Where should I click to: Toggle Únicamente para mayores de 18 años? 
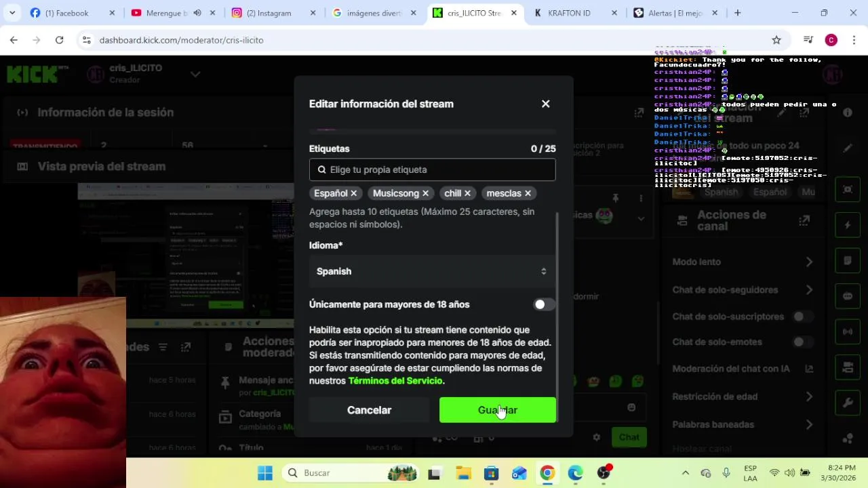pos(544,304)
